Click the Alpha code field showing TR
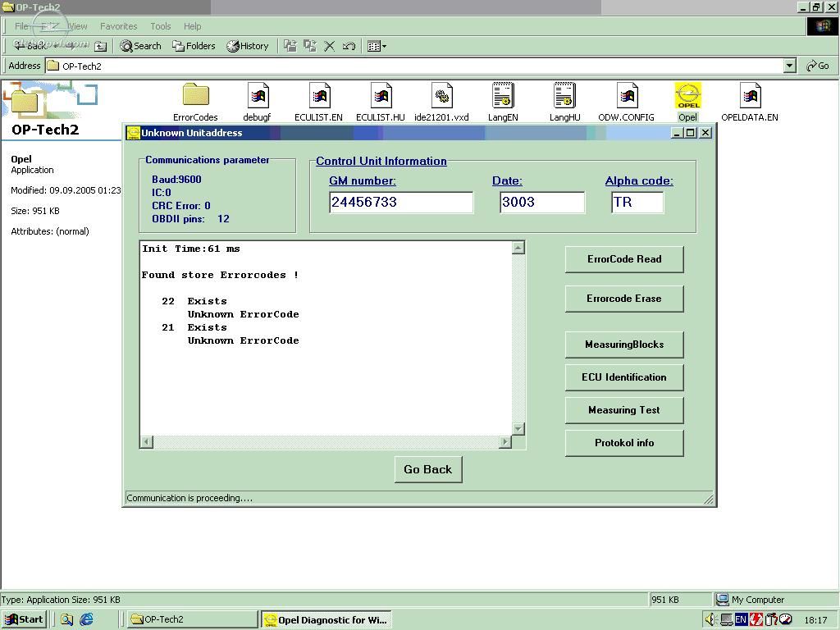The image size is (840, 630). (637, 203)
